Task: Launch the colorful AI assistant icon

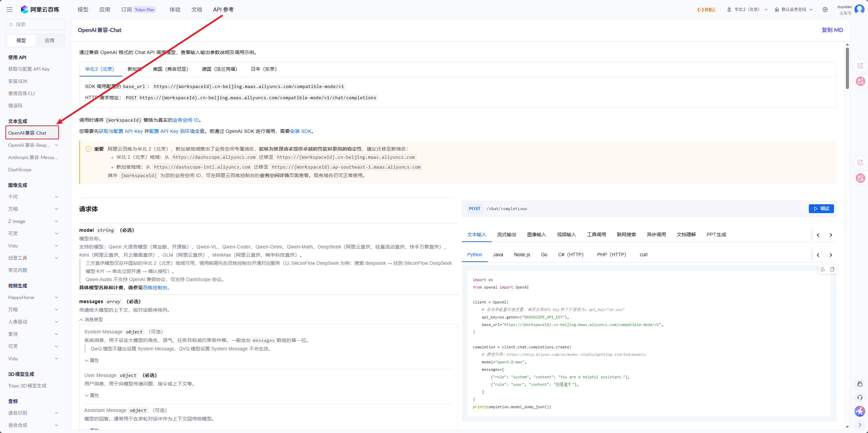Action: point(860,411)
